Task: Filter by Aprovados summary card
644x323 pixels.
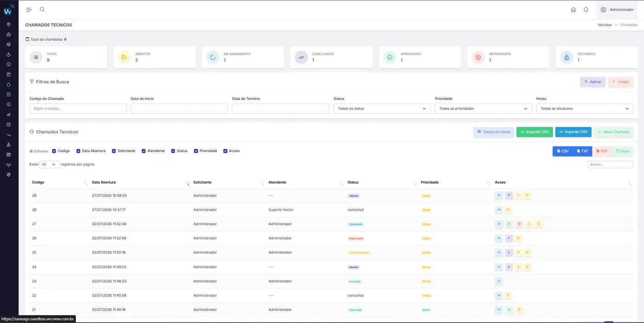Action: click(x=420, y=58)
